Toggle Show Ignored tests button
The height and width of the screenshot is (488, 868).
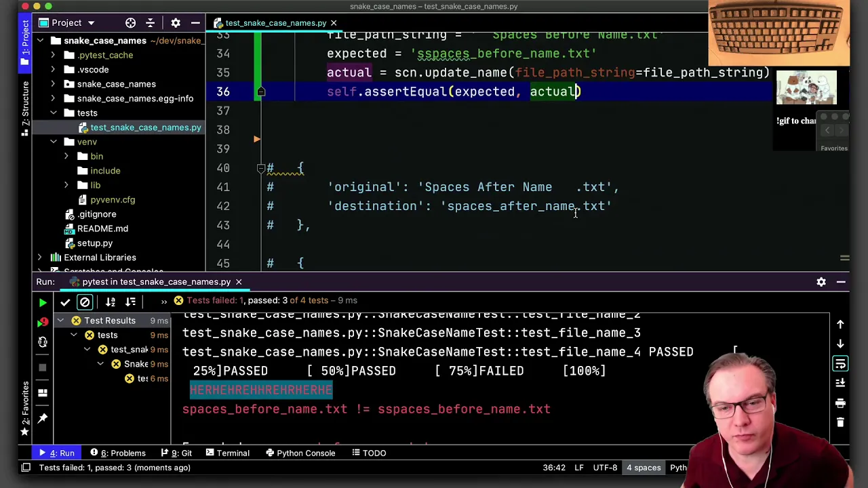85,302
